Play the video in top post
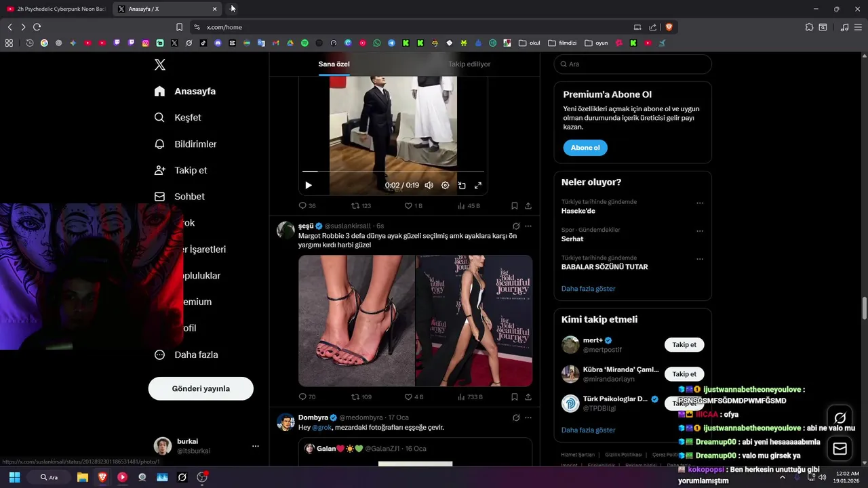The width and height of the screenshot is (868, 488). pyautogui.click(x=309, y=185)
